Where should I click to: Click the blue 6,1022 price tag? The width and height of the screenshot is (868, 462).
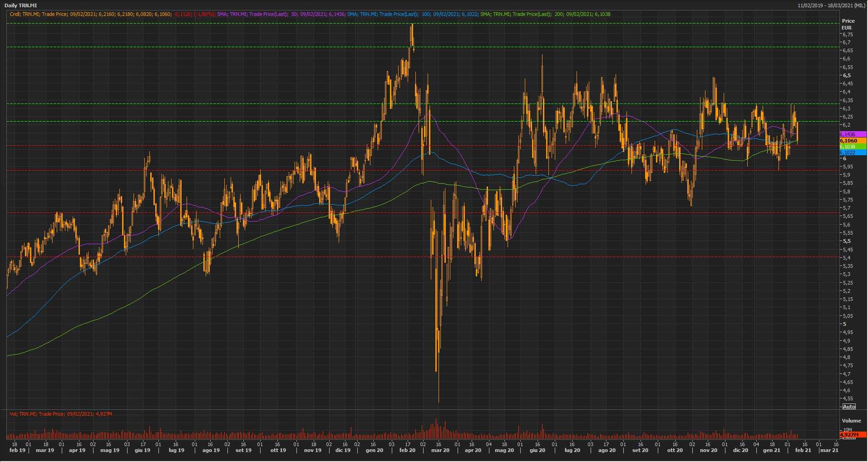(x=853, y=152)
